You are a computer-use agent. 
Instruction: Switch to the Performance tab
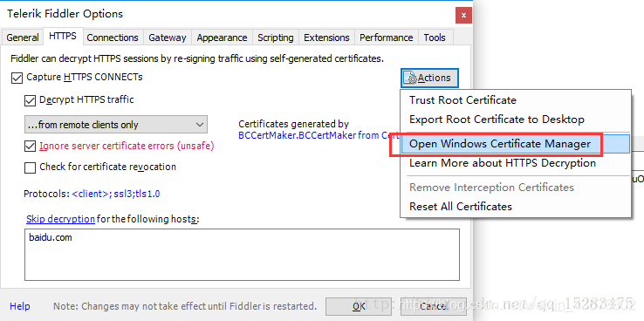(x=387, y=38)
